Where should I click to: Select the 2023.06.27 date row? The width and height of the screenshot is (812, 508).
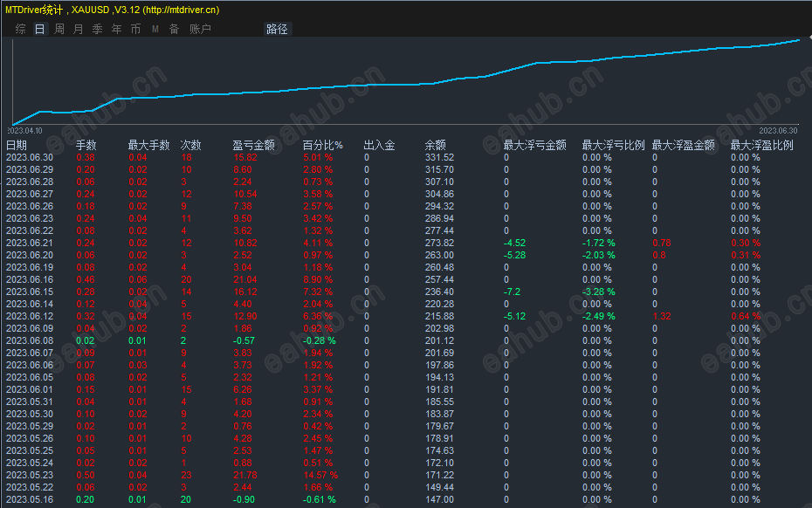pos(30,194)
